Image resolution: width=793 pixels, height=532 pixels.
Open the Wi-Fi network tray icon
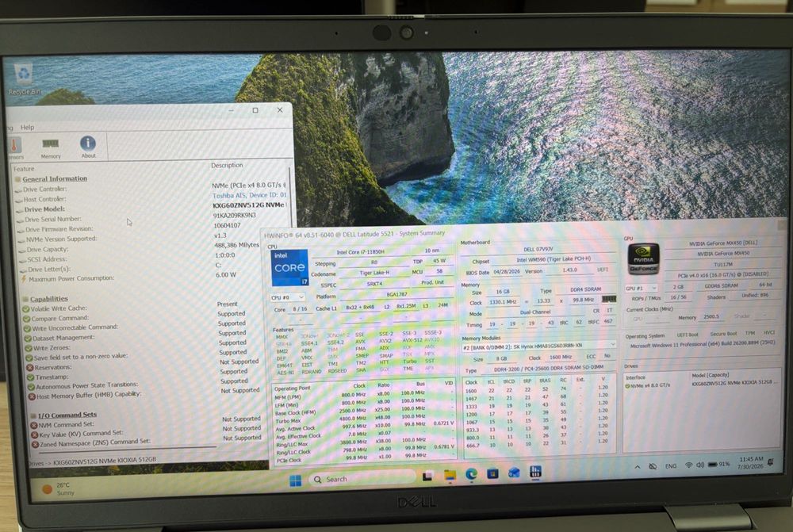[x=688, y=465]
